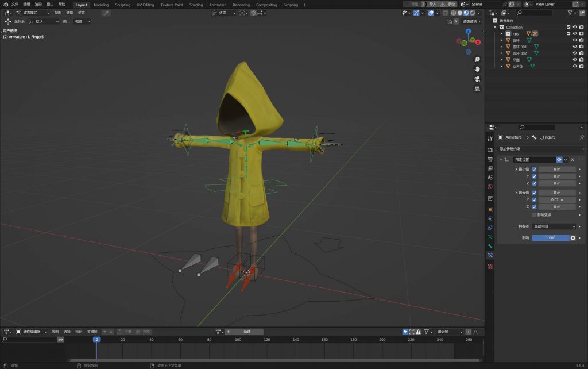Screen dimensions: 588x369
Task: Toggle the constraint visibility eye button
Action: tap(559, 160)
